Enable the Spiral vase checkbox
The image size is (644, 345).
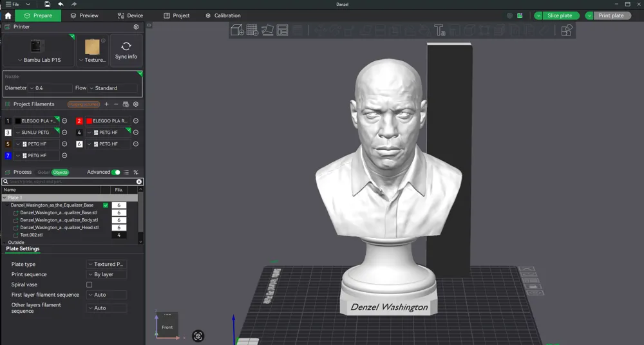[x=89, y=284]
